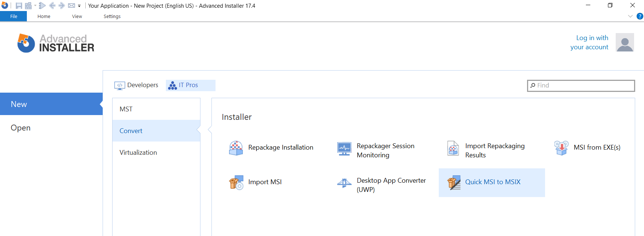Viewport: 644px width, 236px height.
Task: Minimize the Advanced Installer window
Action: point(588,6)
